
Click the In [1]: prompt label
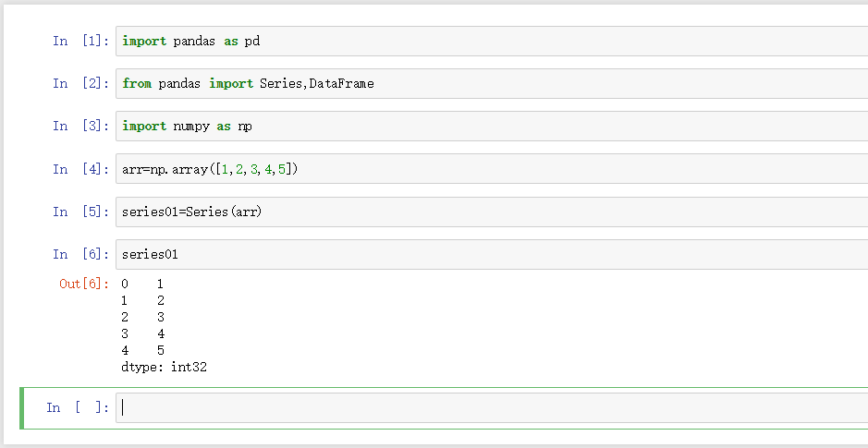pyautogui.click(x=81, y=41)
